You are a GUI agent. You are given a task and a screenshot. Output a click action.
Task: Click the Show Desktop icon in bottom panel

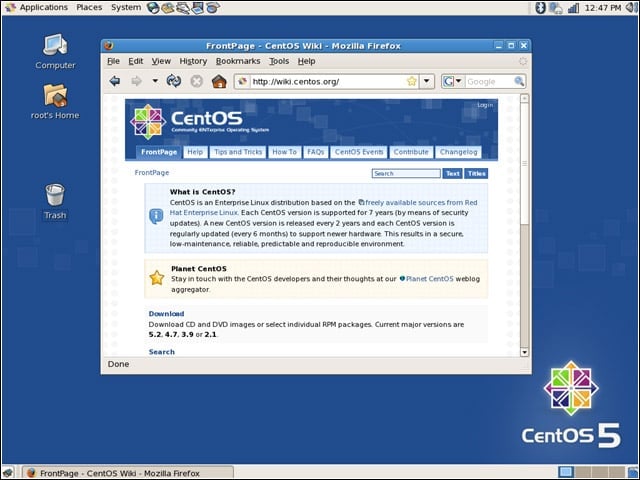[8, 473]
